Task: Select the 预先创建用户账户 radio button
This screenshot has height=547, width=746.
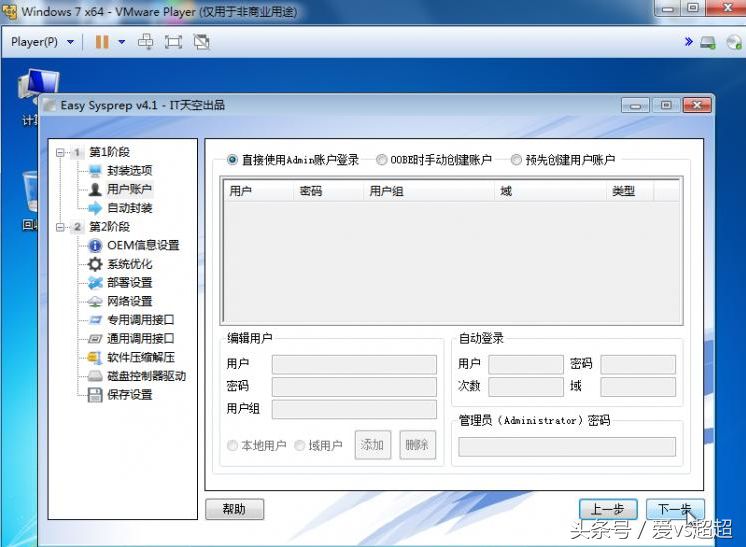Action: (516, 160)
